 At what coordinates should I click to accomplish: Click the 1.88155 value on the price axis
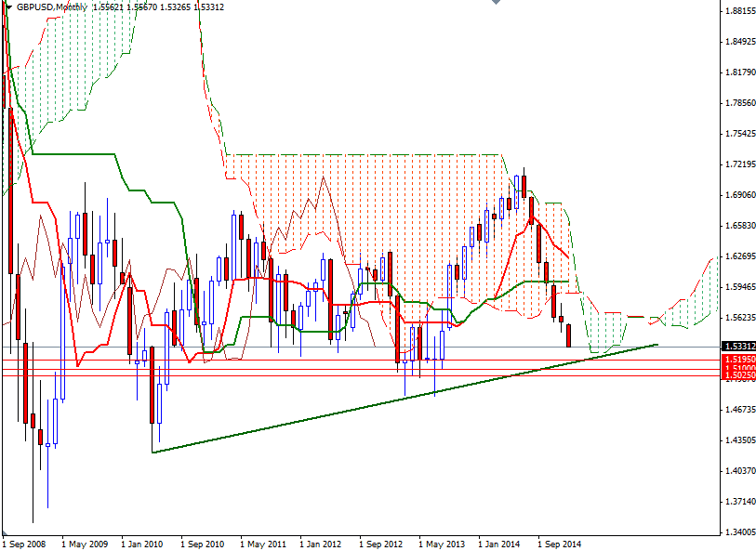click(740, 10)
